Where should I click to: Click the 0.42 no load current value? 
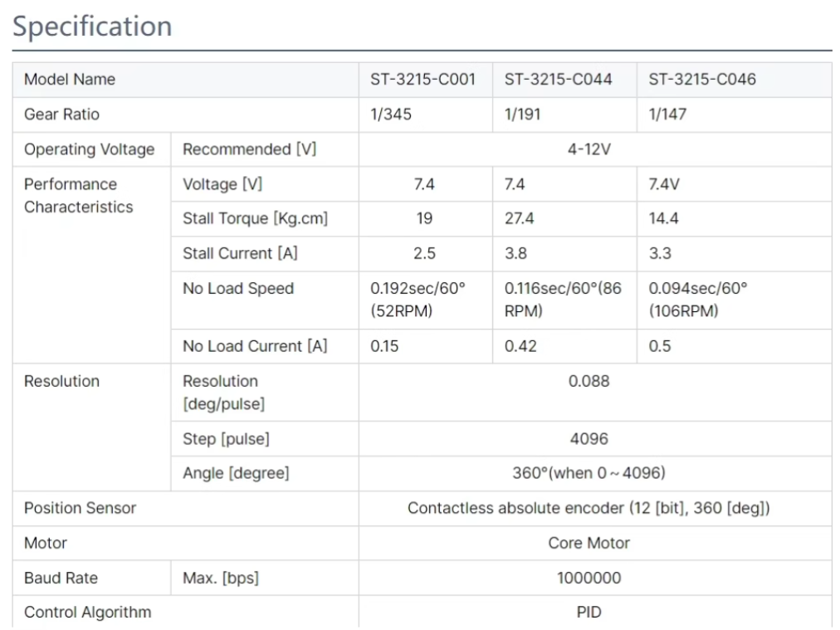pos(520,346)
